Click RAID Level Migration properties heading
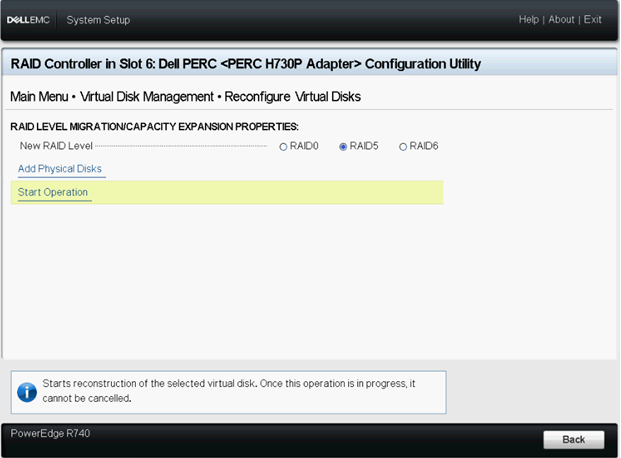This screenshot has height=458, width=621. (x=154, y=126)
